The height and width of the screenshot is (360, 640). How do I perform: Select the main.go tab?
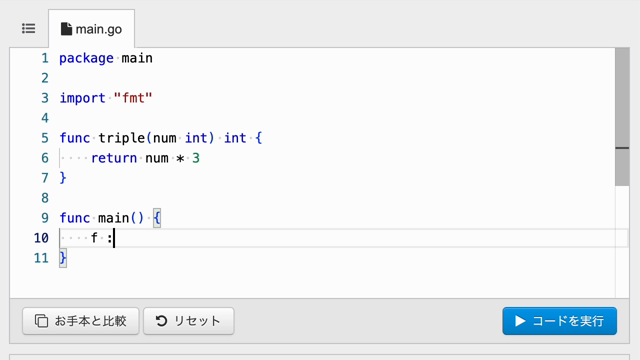point(91,29)
